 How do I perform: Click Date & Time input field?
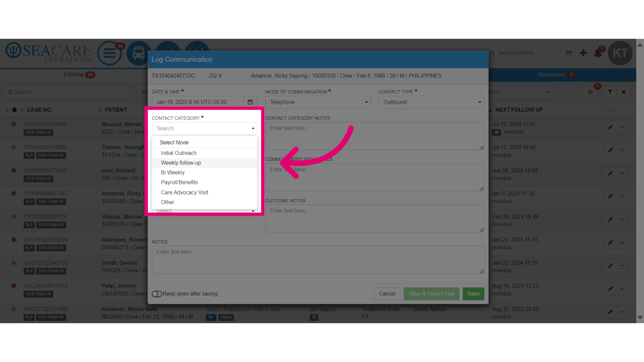198,102
